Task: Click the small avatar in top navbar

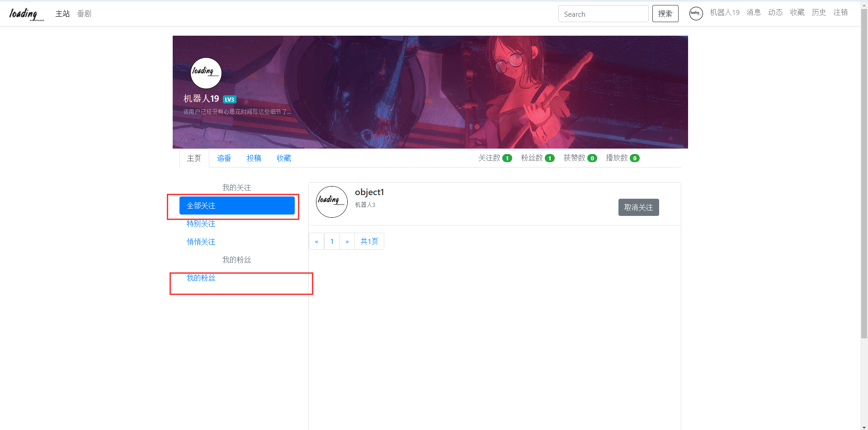Action: coord(696,13)
